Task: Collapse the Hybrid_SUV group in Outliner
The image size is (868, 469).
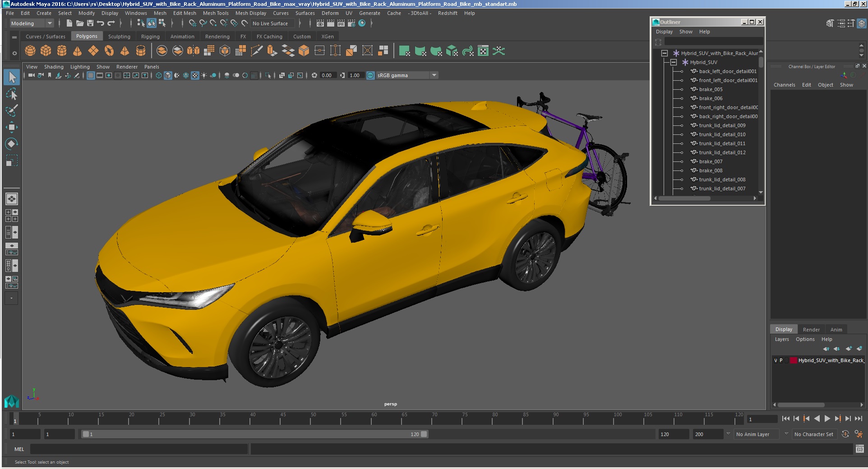Action: click(x=674, y=62)
